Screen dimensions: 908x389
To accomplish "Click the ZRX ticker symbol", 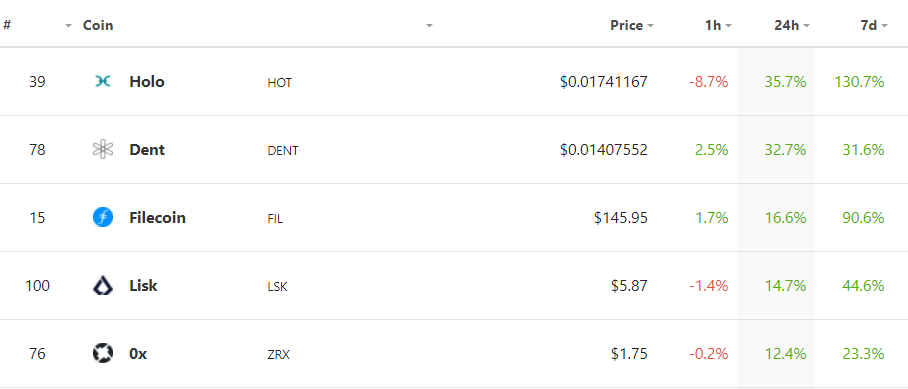I will [278, 354].
